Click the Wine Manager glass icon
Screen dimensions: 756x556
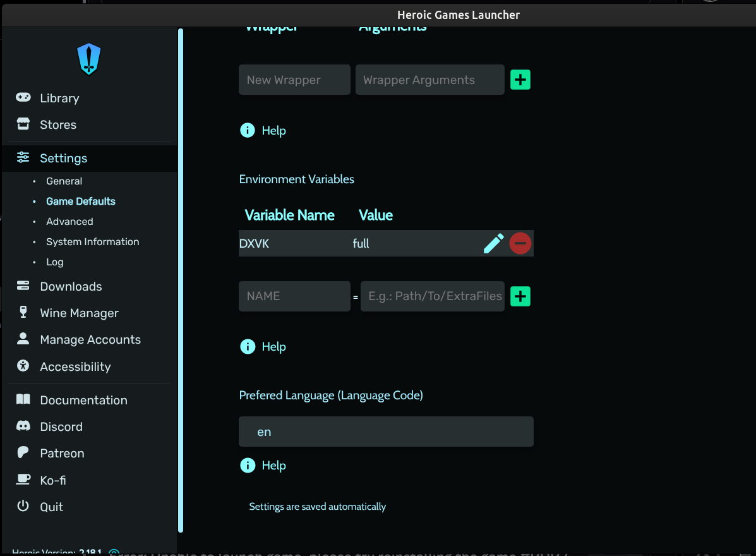click(x=23, y=312)
